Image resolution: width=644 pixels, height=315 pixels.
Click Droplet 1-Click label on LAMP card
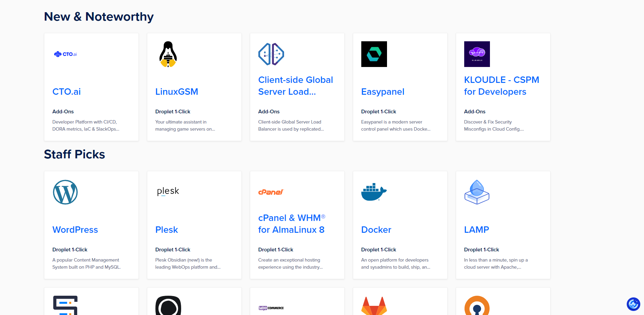tap(481, 250)
